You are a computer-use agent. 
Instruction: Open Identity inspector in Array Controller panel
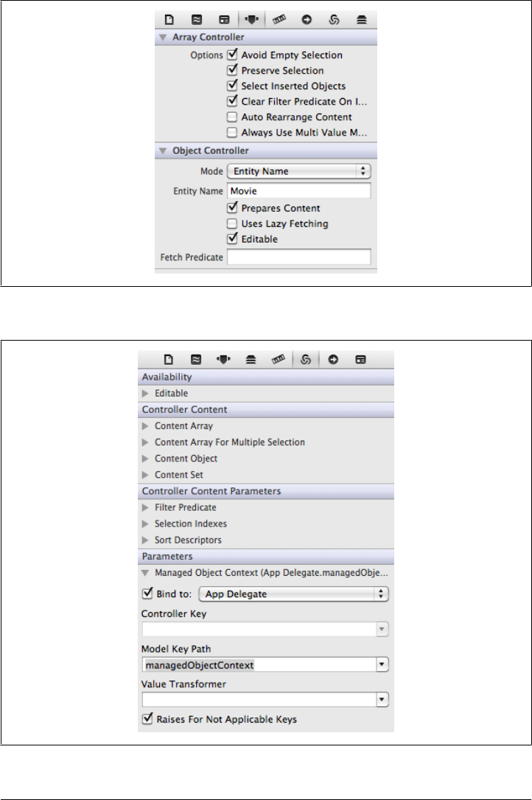[224, 20]
